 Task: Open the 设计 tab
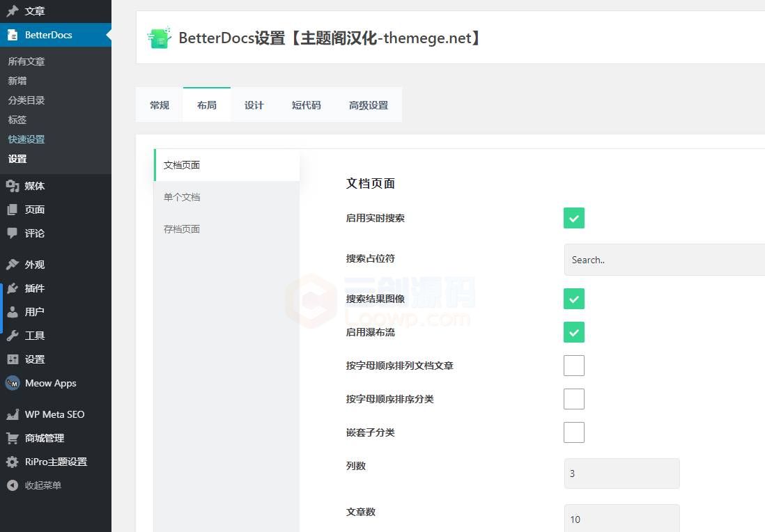[254, 105]
